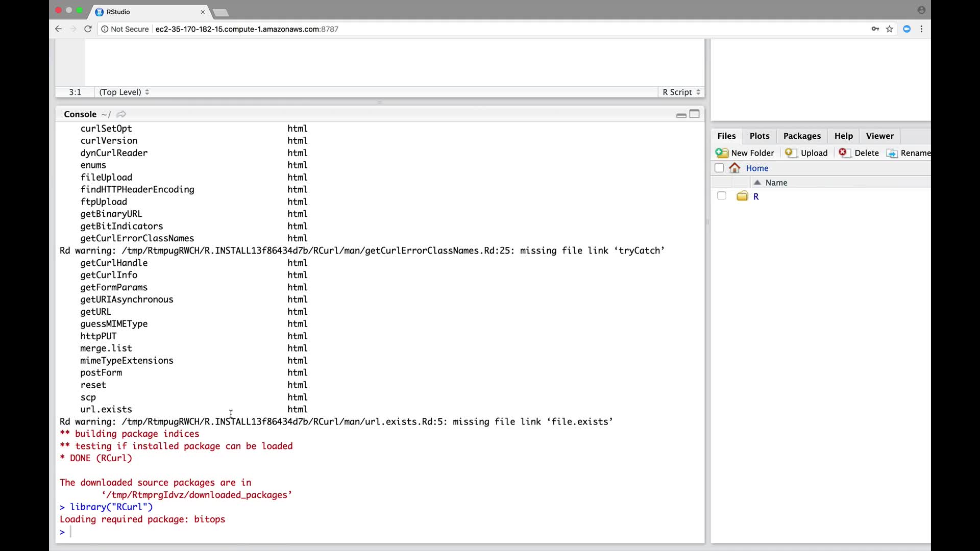Screen dimensions: 980x551
Task: Click the Upload files icon
Action: coord(790,153)
